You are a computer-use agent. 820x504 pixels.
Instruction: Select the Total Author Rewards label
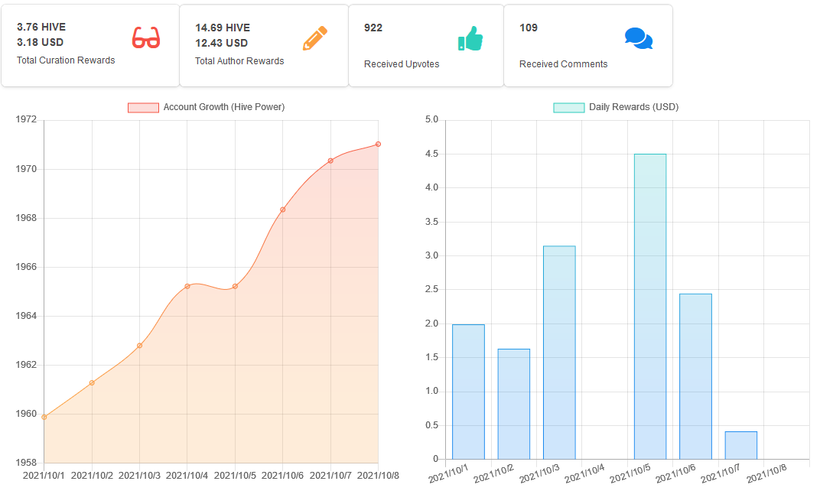[x=239, y=61]
